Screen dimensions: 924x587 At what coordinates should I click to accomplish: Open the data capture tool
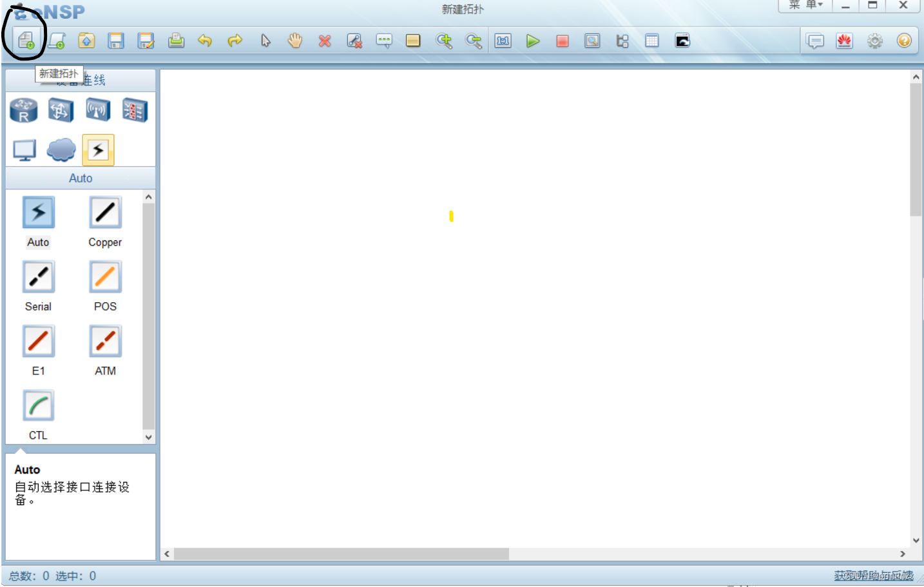point(592,41)
